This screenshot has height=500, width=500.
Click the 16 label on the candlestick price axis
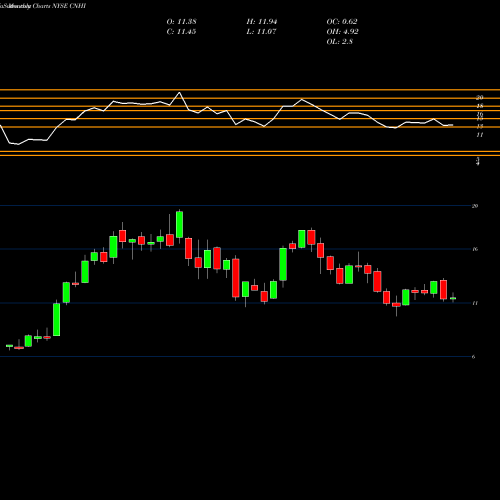[x=475, y=249]
